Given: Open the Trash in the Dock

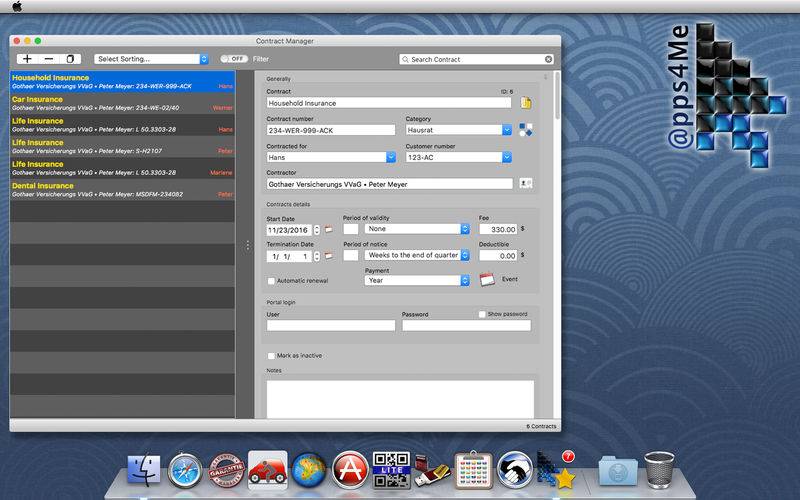Looking at the screenshot, I should 659,470.
